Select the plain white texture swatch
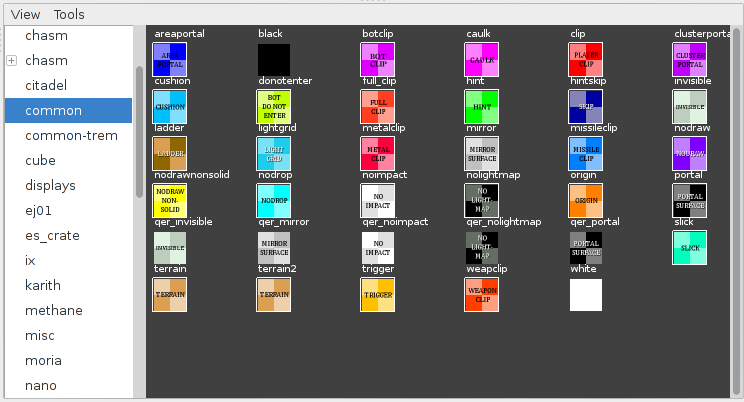Image resolution: width=744 pixels, height=402 pixels. 586,294
